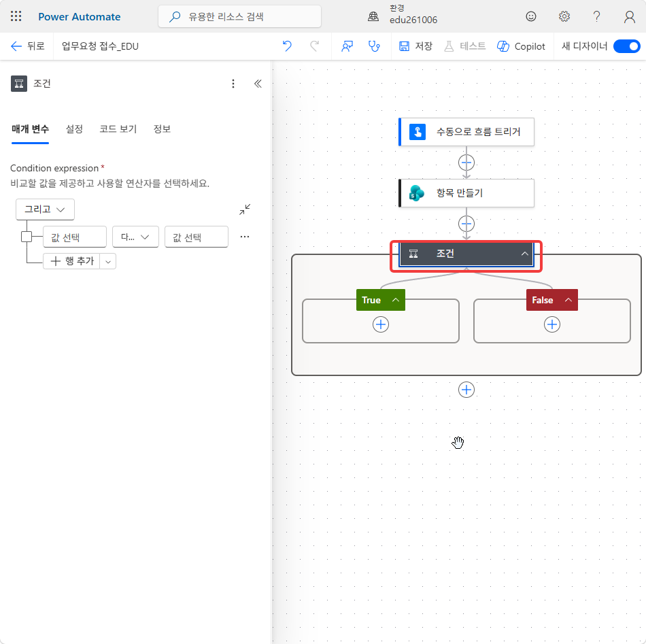Click the condition icon on 조건 card
The image size is (646, 644).
point(413,254)
